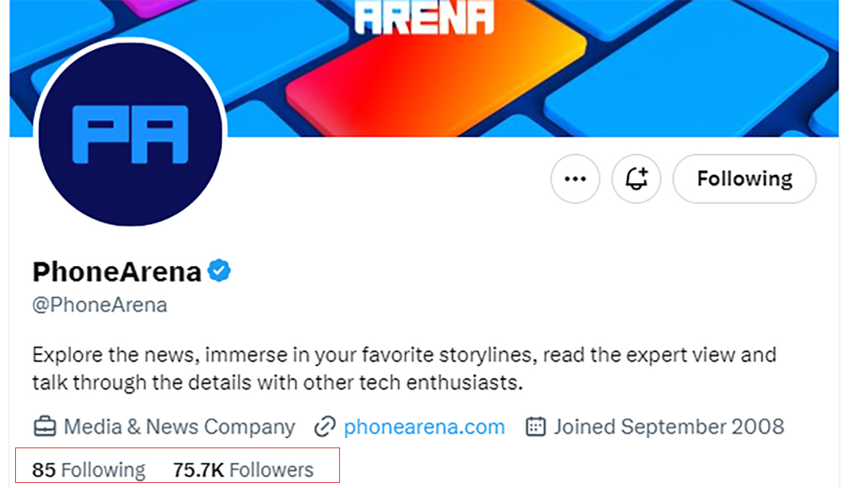Turn on notifications with the bell icon

click(637, 179)
